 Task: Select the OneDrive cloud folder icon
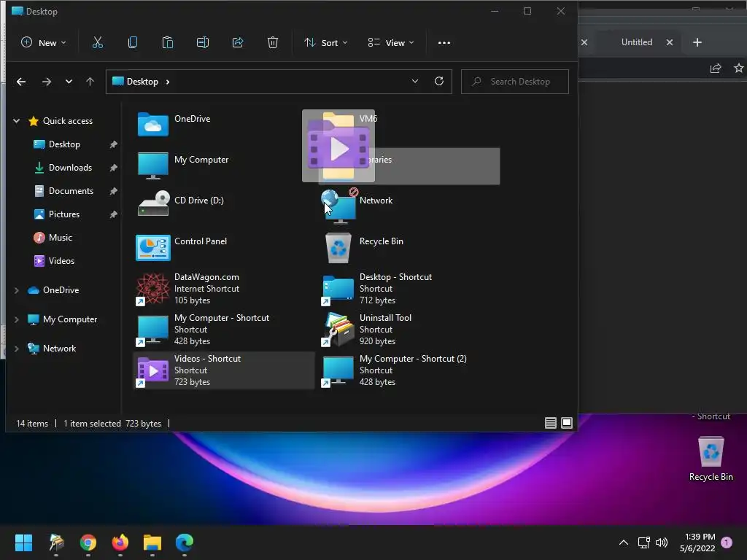point(152,125)
